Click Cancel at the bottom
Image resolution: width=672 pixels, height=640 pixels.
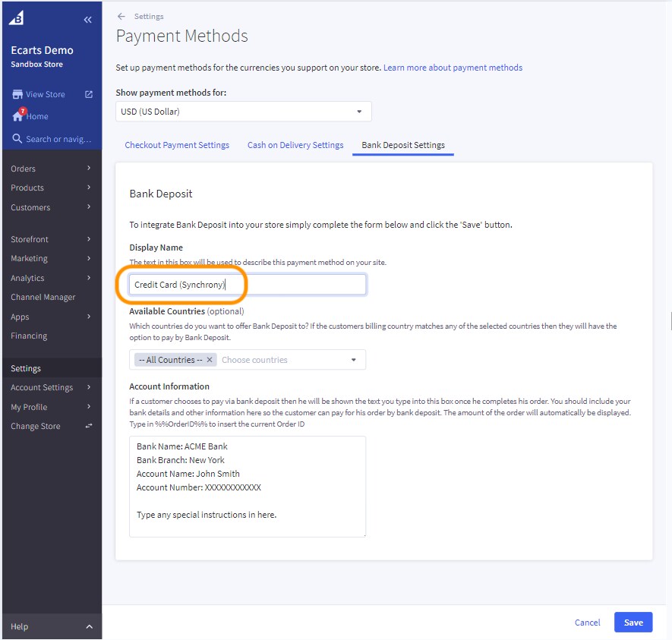click(x=587, y=622)
